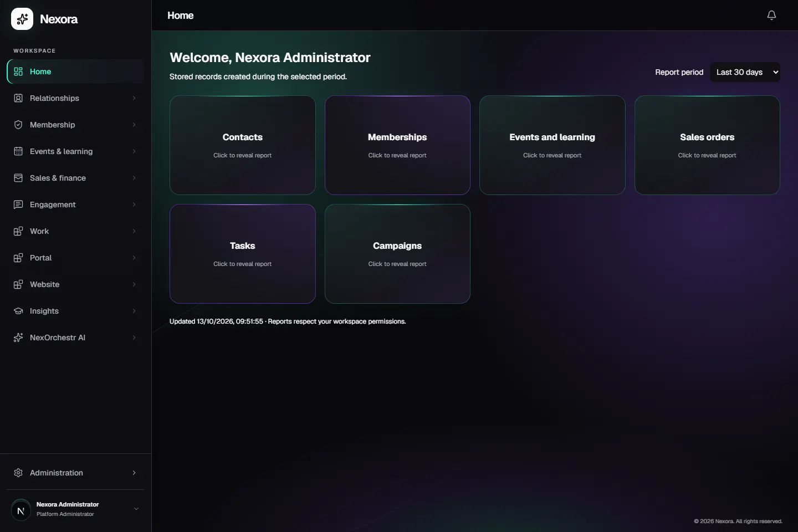Screen dimensions: 798x532
Task: Click the Sales & finance icon
Action: click(x=18, y=178)
